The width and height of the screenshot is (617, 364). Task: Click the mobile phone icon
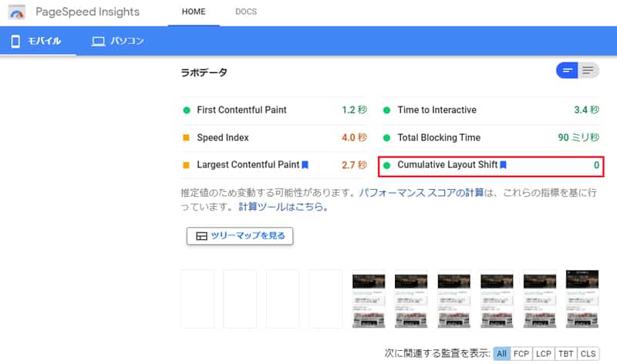pyautogui.click(x=15, y=41)
